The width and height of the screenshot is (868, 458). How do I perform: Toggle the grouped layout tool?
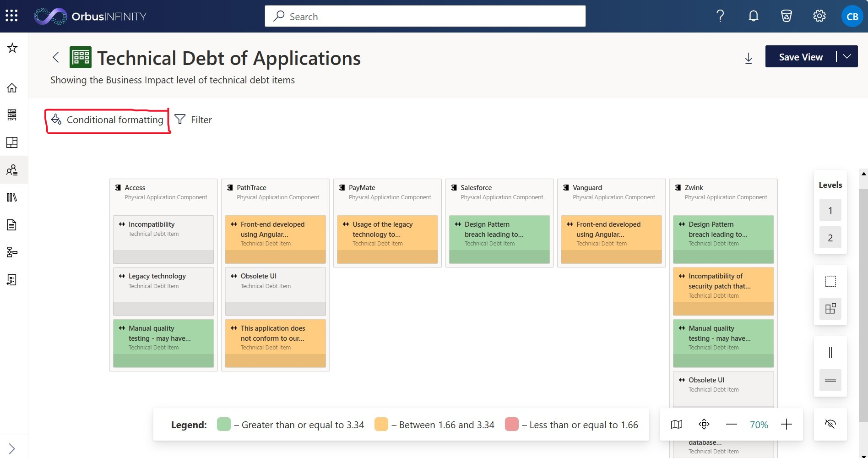click(x=830, y=309)
